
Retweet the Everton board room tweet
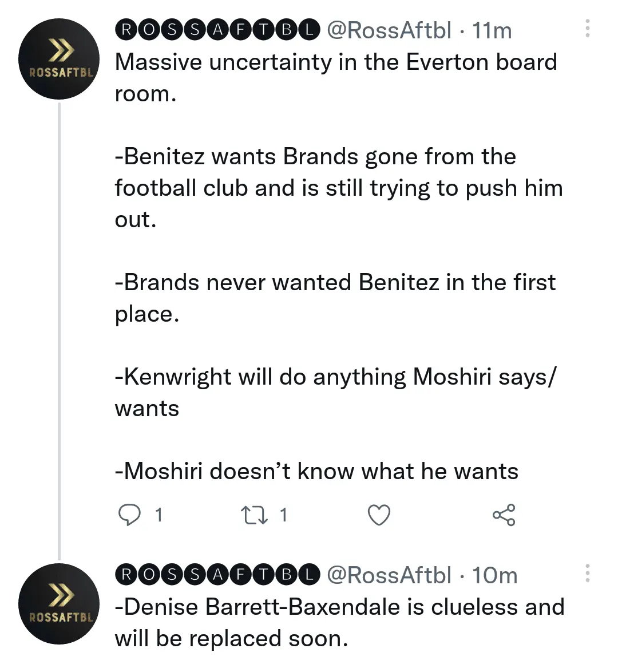tap(254, 515)
